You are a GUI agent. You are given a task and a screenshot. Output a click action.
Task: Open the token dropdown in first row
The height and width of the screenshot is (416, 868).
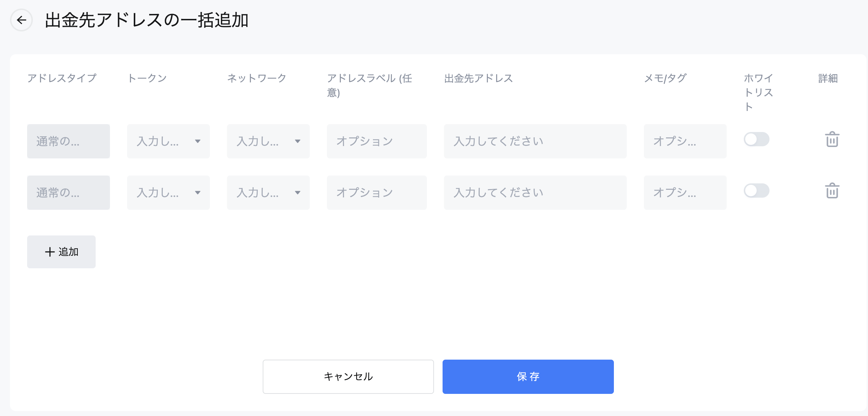pyautogui.click(x=168, y=141)
